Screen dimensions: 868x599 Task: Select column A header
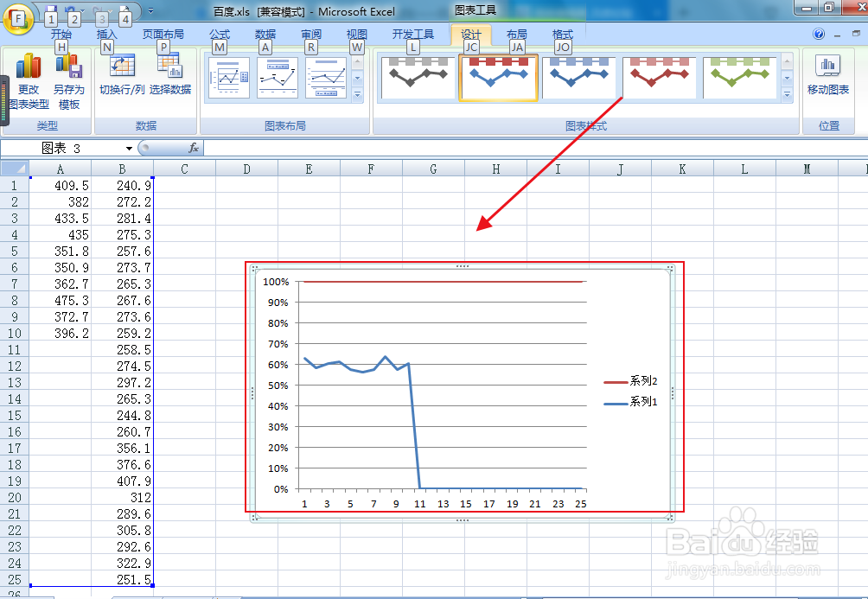click(60, 169)
